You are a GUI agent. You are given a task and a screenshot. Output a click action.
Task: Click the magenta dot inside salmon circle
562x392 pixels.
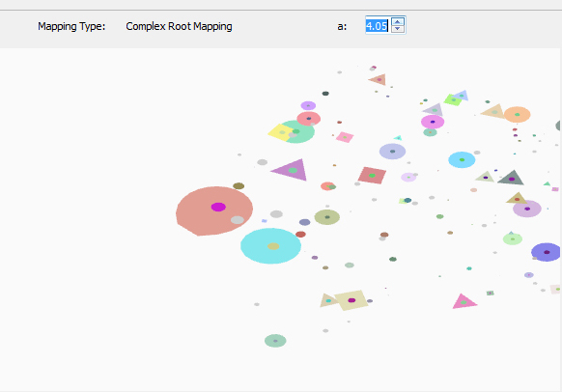(x=218, y=207)
